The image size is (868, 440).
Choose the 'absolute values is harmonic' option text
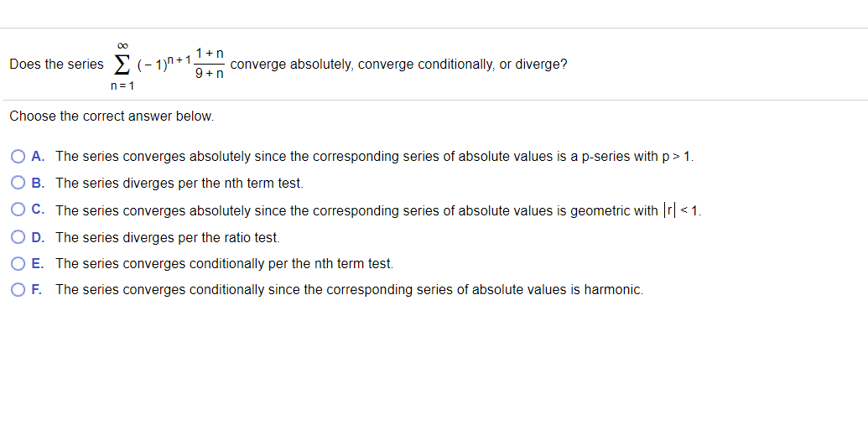[350, 289]
